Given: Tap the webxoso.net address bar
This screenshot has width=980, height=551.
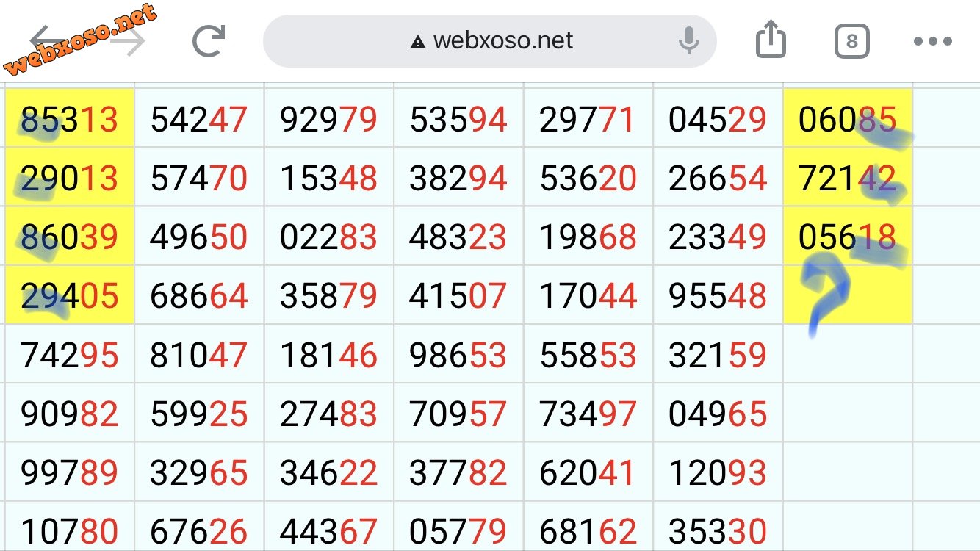Looking at the screenshot, I should click(x=489, y=40).
